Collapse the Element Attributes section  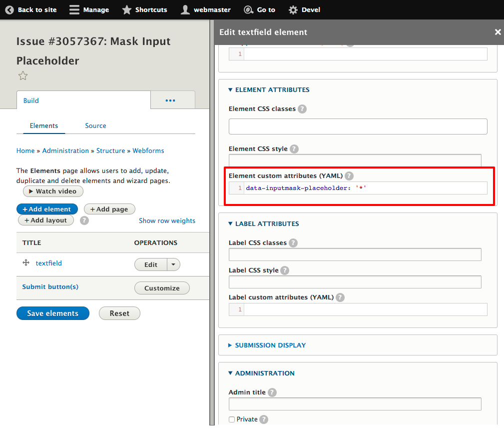(272, 90)
